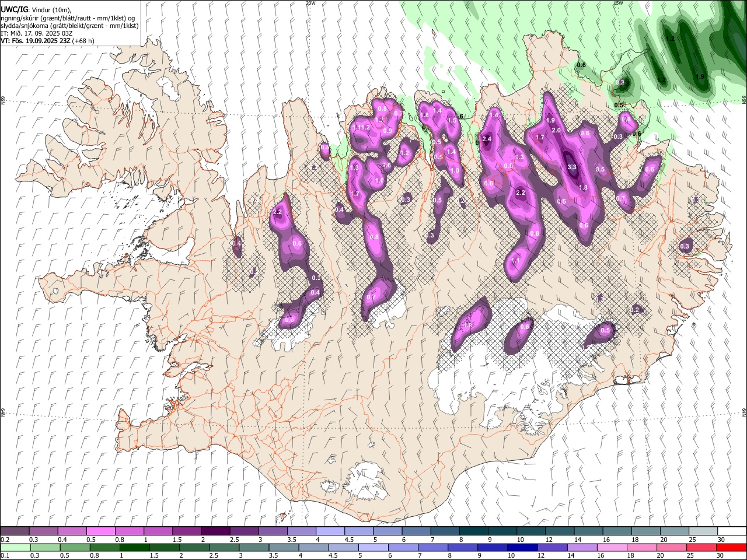Pick the darkest purple snow swatch starting at 2
The width and height of the screenshot is (747, 560).
point(215,531)
